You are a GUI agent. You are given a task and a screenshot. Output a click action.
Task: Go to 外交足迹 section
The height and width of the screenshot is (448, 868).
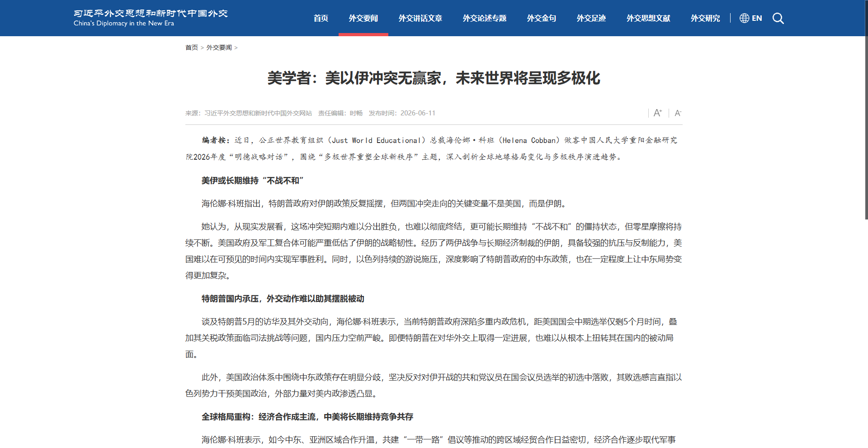coord(591,18)
